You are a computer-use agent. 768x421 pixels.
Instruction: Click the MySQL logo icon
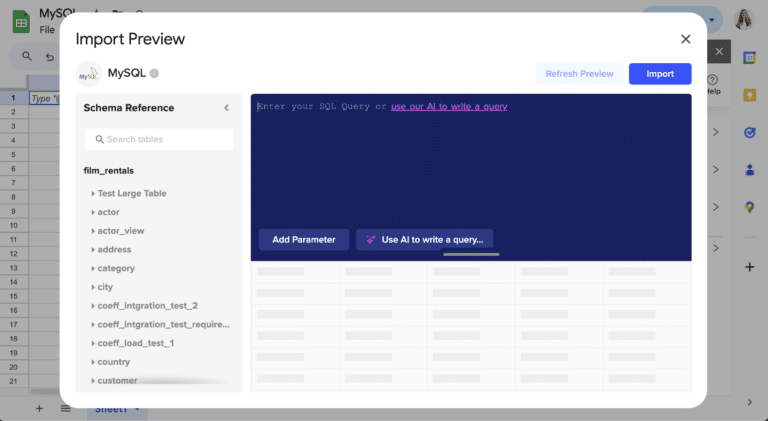(x=89, y=74)
